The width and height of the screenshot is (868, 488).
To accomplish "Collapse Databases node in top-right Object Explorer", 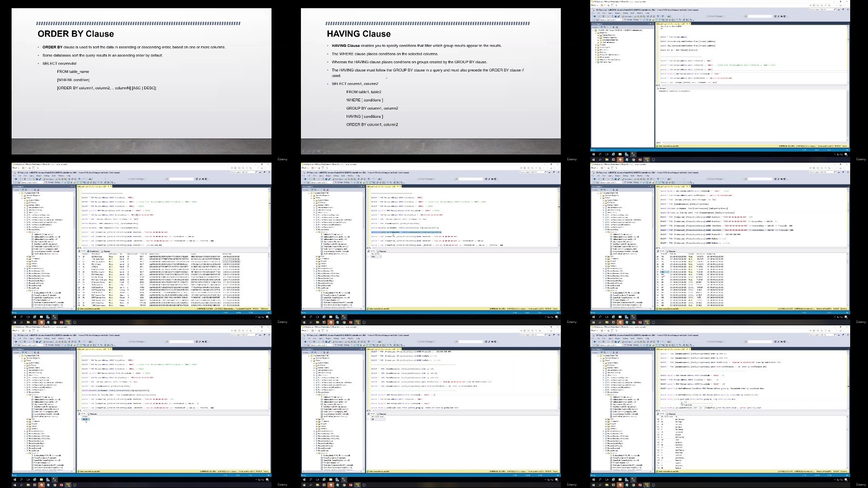I will pyautogui.click(x=596, y=33).
